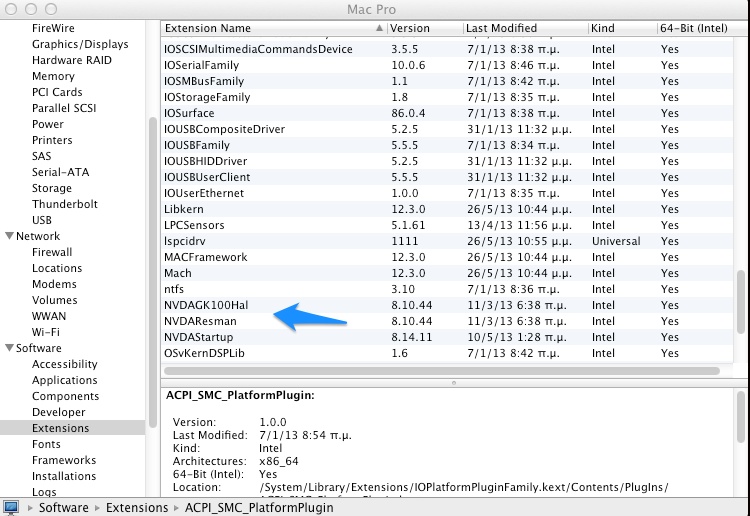
Task: Select the IOStorageFamily extension row
Action: [447, 97]
